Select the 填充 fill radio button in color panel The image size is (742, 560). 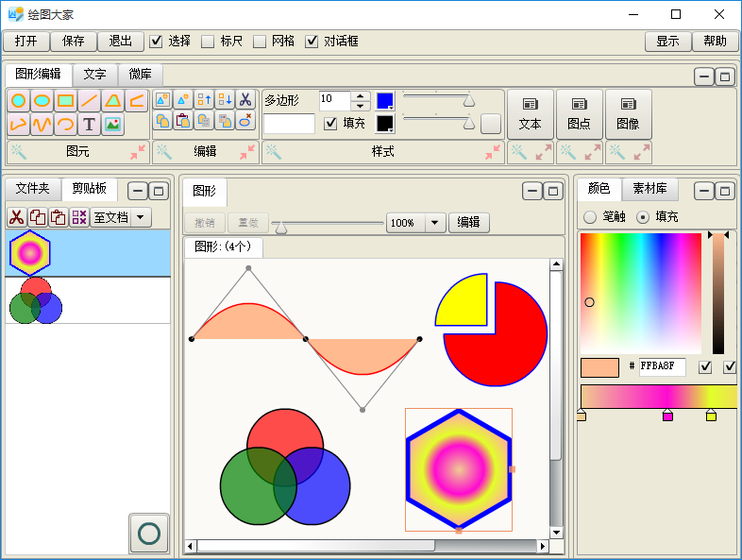[643, 217]
